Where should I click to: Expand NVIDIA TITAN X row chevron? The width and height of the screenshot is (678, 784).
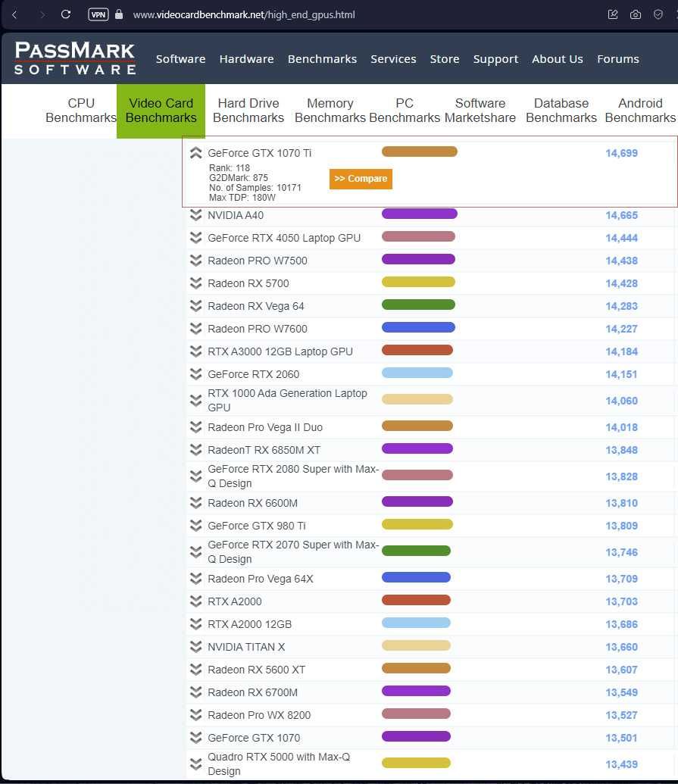pyautogui.click(x=196, y=646)
